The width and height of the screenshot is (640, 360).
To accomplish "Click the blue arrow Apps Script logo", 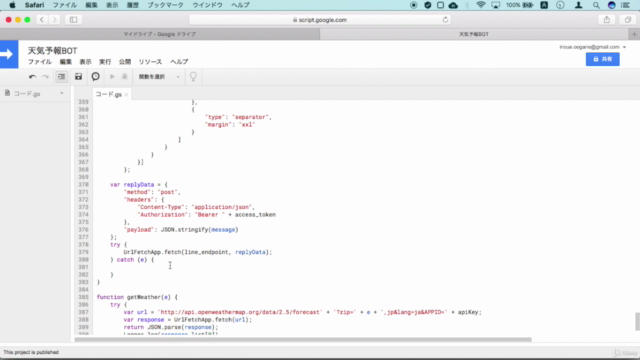I will point(9,54).
